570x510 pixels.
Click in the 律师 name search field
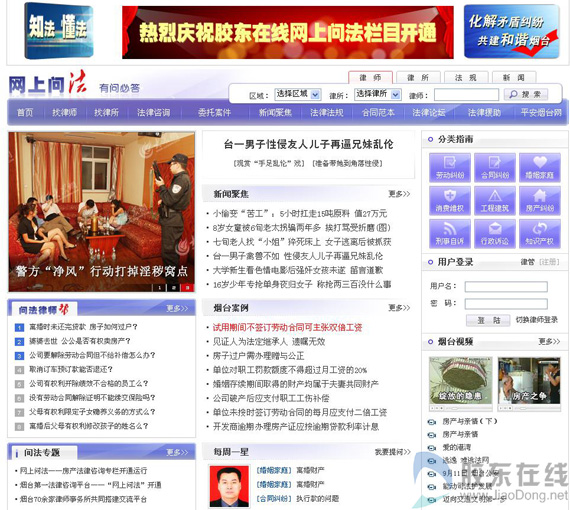[466, 95]
